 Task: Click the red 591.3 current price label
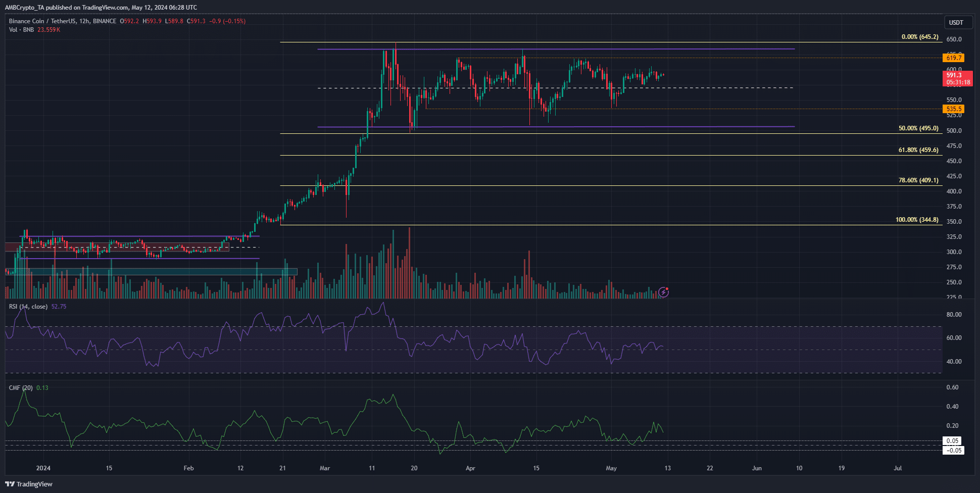tap(957, 78)
